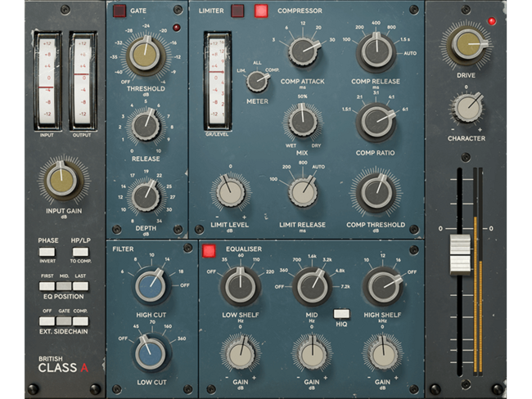The height and width of the screenshot is (399, 532).
Task: Click the OFF label on Low Cut
Action: click(x=123, y=338)
